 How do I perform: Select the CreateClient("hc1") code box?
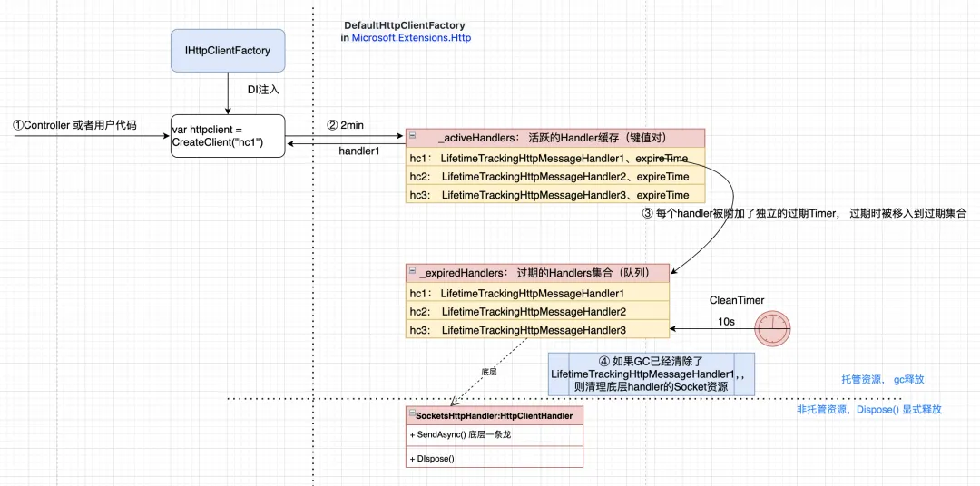pyautogui.click(x=228, y=136)
